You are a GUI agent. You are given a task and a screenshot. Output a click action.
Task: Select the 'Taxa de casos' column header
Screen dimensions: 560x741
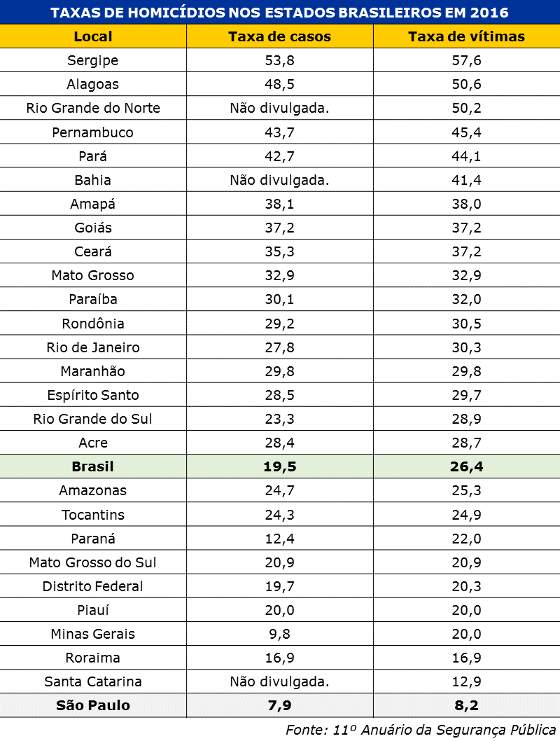279,36
